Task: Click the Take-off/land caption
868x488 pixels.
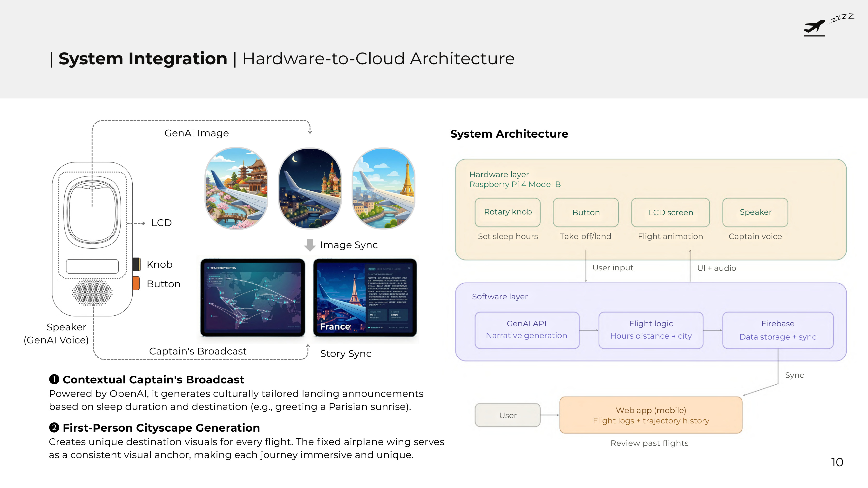Action: point(586,236)
